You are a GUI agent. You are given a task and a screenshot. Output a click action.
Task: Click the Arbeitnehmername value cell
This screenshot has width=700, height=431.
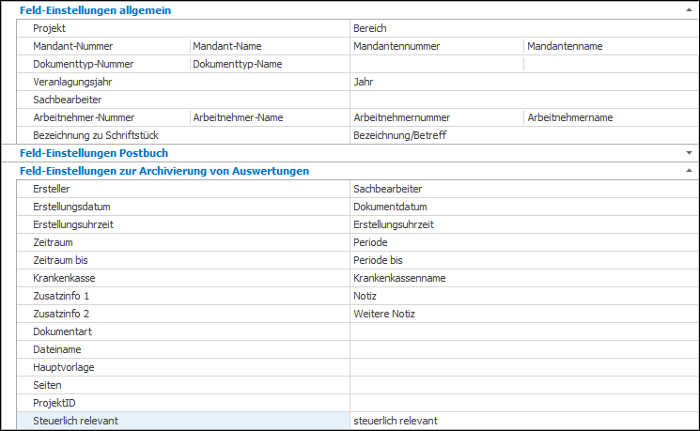tap(611, 117)
